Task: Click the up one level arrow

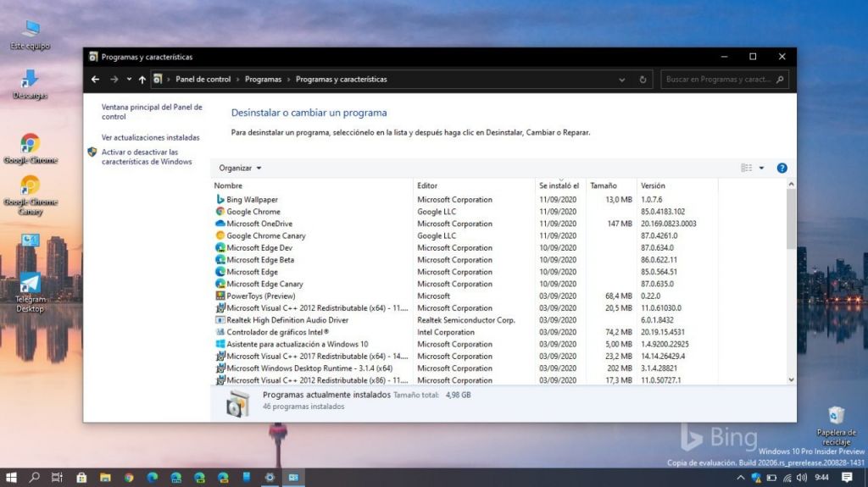Action: click(142, 80)
